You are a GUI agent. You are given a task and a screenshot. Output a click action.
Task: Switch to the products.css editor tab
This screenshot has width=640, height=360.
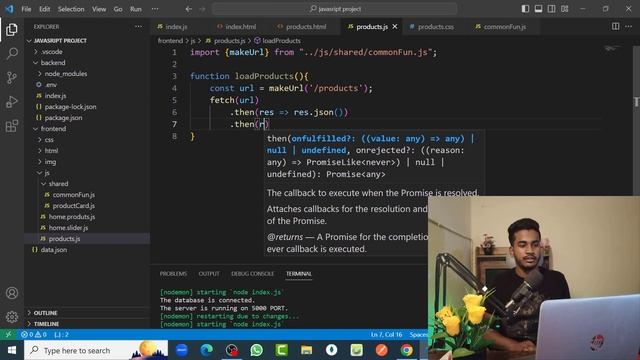(436, 27)
